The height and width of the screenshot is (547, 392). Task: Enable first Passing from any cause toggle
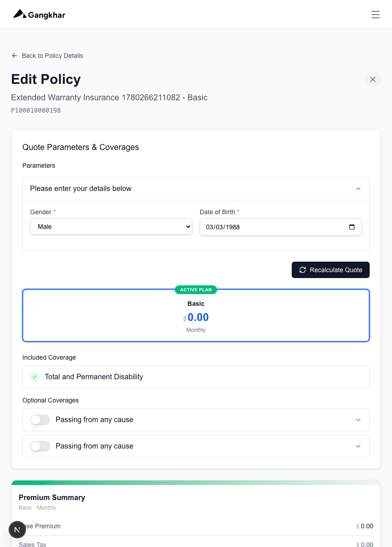coord(40,420)
